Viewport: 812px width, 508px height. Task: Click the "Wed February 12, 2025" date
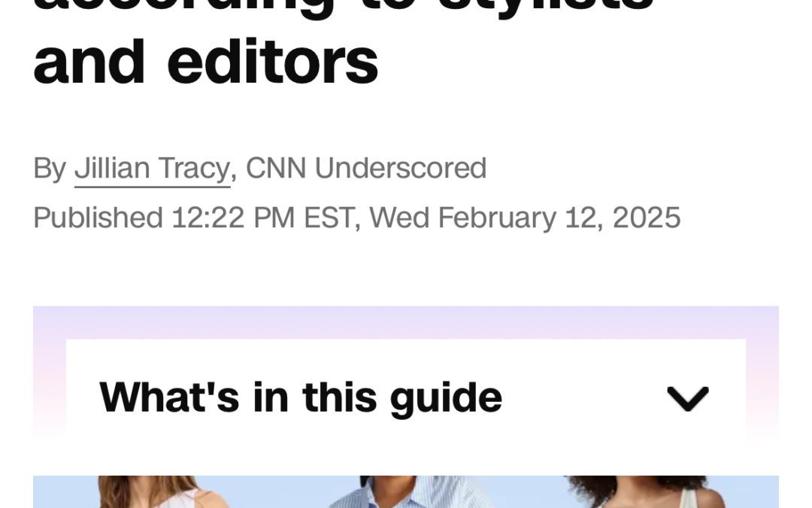(525, 217)
